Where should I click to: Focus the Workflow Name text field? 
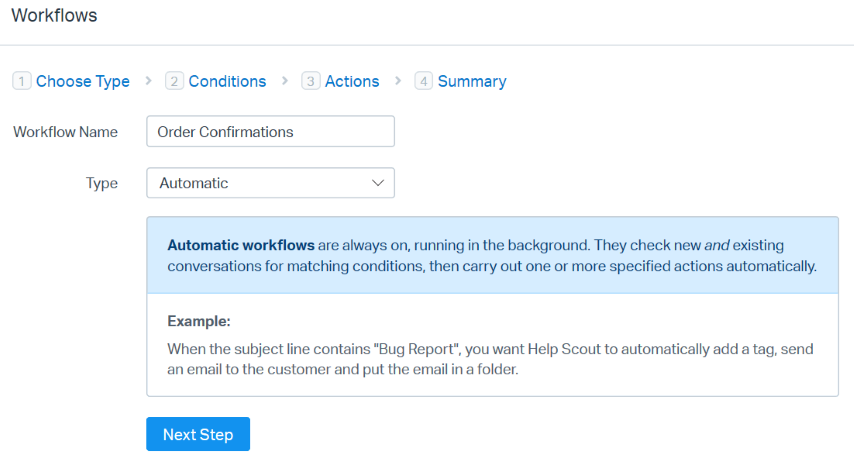click(x=270, y=132)
